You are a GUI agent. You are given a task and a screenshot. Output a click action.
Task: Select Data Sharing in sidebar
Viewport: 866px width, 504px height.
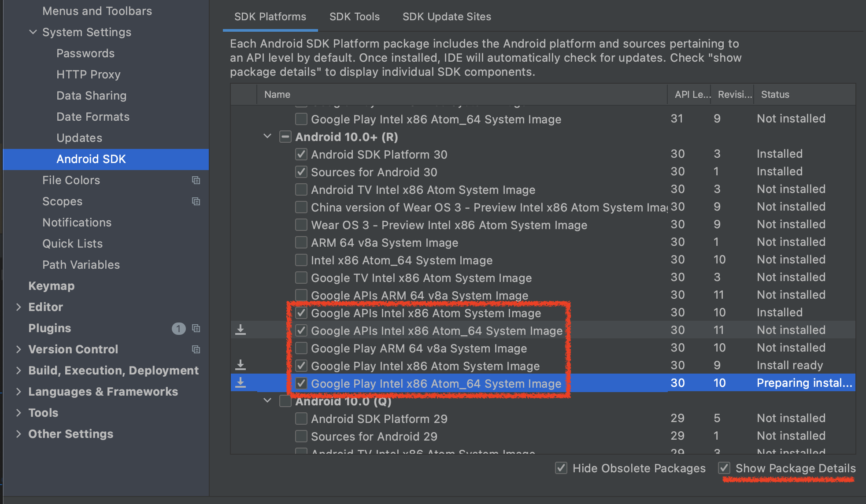tap(91, 96)
